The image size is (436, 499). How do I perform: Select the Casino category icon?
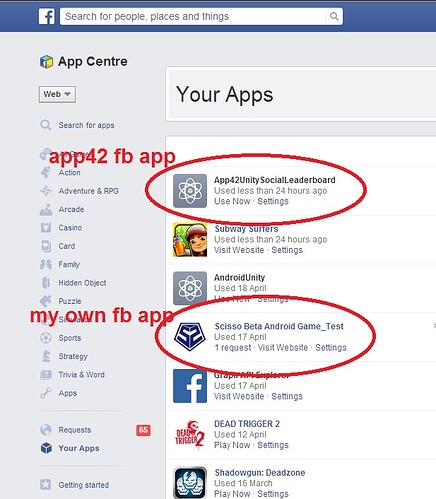pos(46,228)
